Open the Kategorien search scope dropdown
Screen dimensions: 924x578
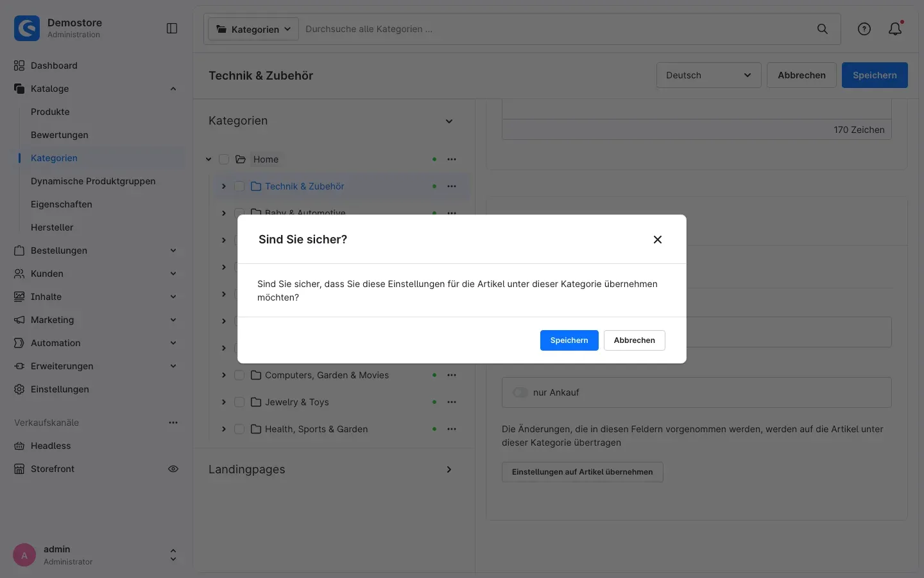pos(253,30)
